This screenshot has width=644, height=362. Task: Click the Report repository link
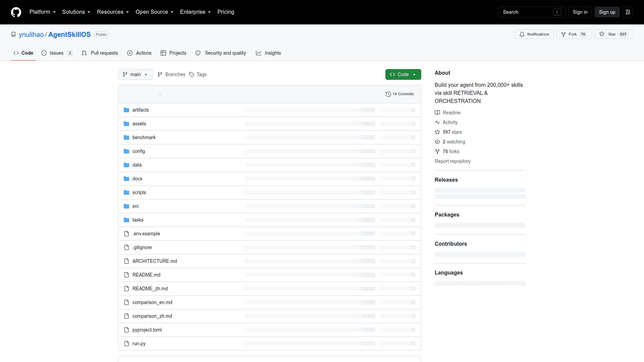pos(452,161)
